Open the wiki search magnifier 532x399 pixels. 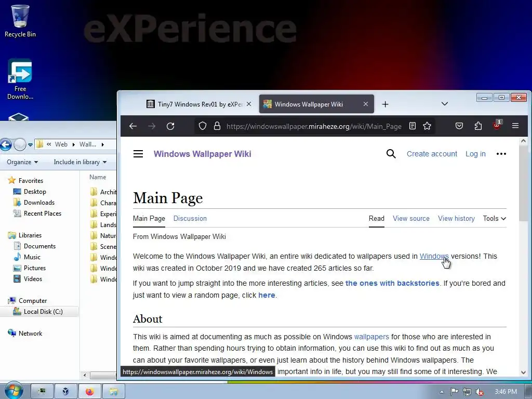(x=391, y=154)
